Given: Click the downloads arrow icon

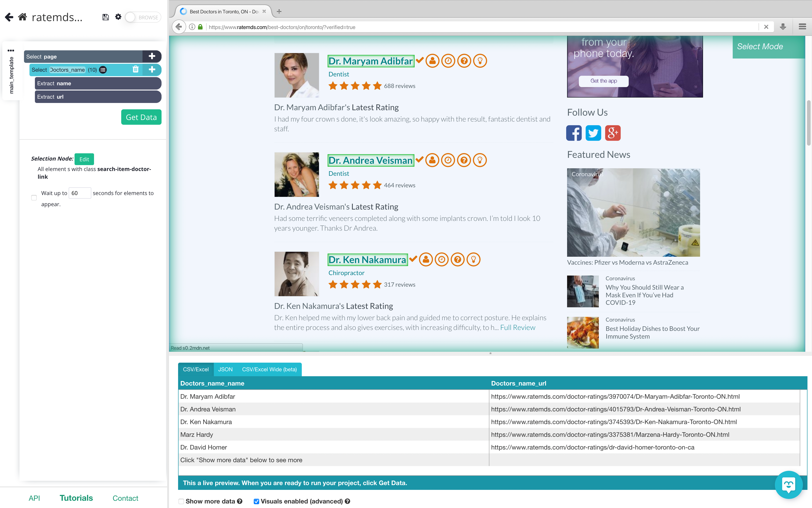Looking at the screenshot, I should tap(783, 27).
